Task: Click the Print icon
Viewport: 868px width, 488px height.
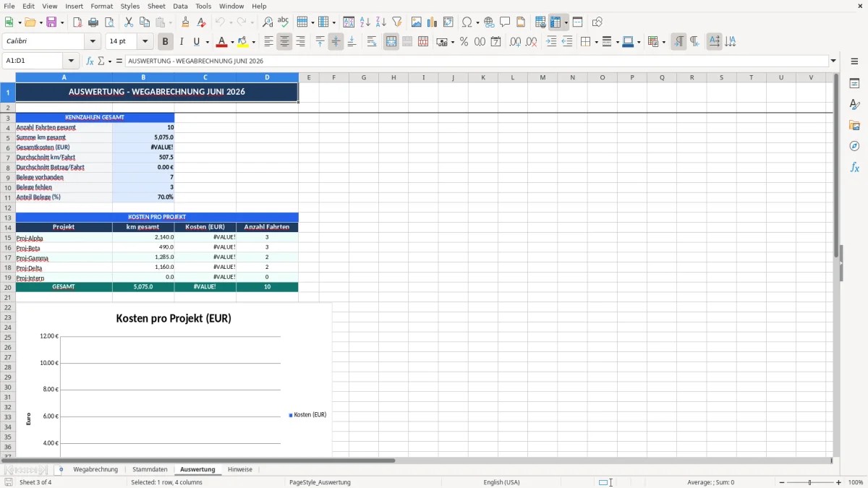Action: click(93, 22)
